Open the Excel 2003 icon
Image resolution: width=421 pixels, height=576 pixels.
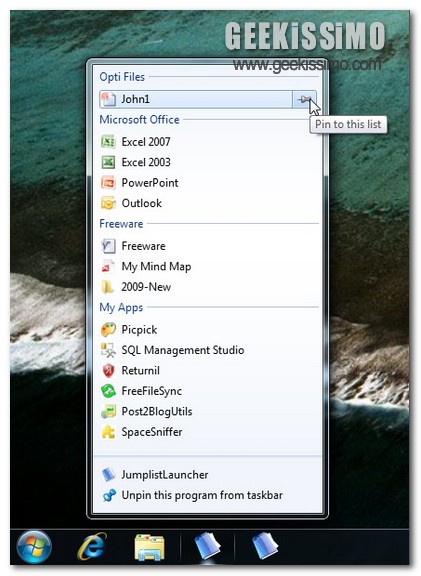point(108,162)
